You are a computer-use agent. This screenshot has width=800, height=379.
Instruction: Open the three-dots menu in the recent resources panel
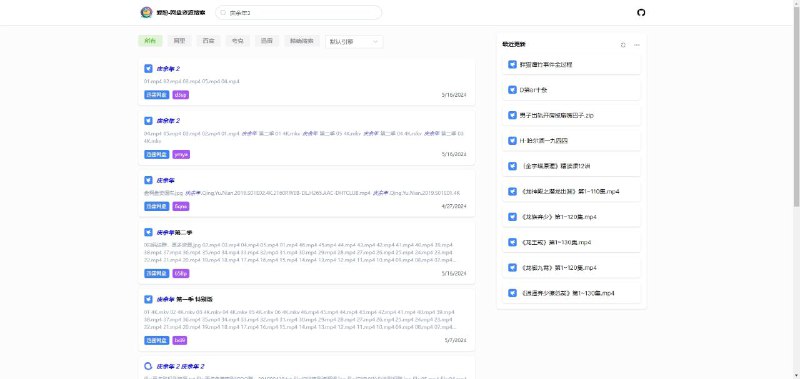637,45
